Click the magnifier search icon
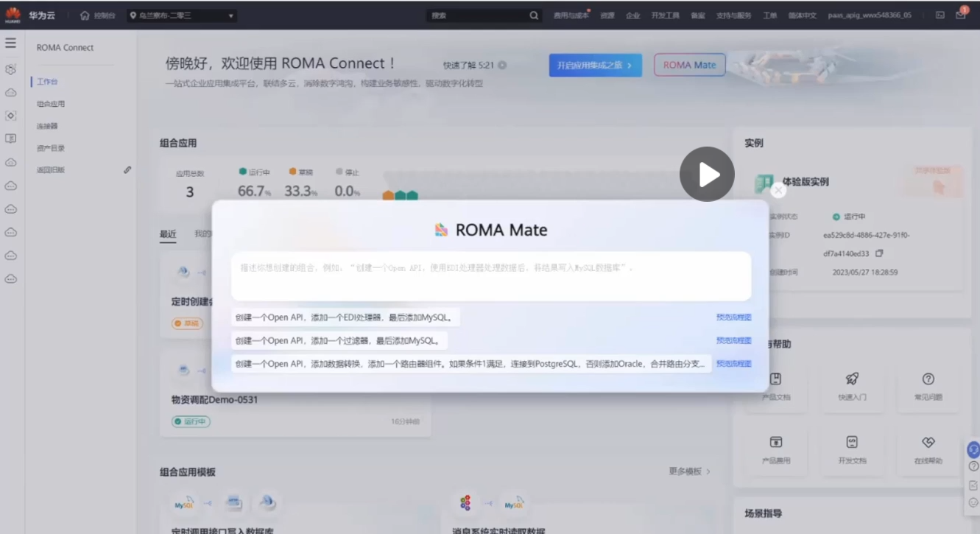 [x=535, y=15]
